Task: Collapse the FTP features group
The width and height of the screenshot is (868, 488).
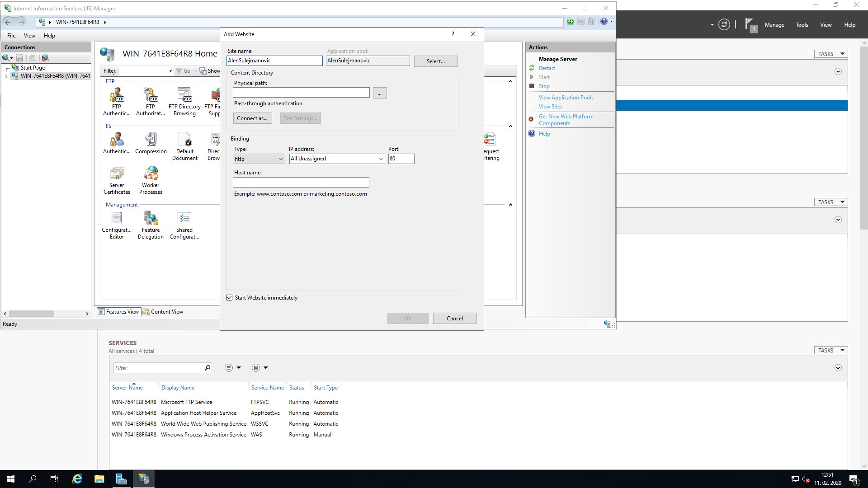Action: pos(510,81)
